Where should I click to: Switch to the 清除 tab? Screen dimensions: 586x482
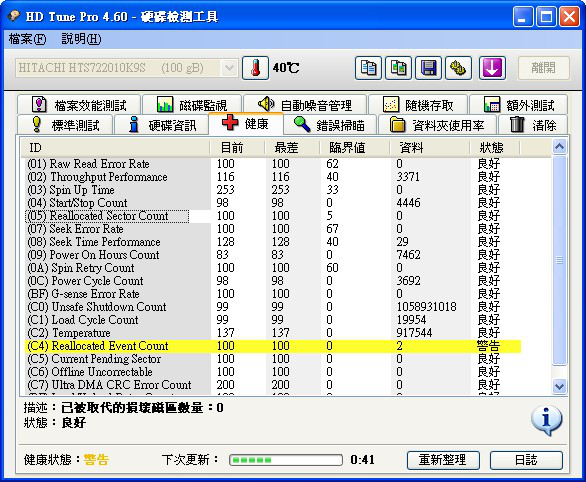[x=533, y=125]
